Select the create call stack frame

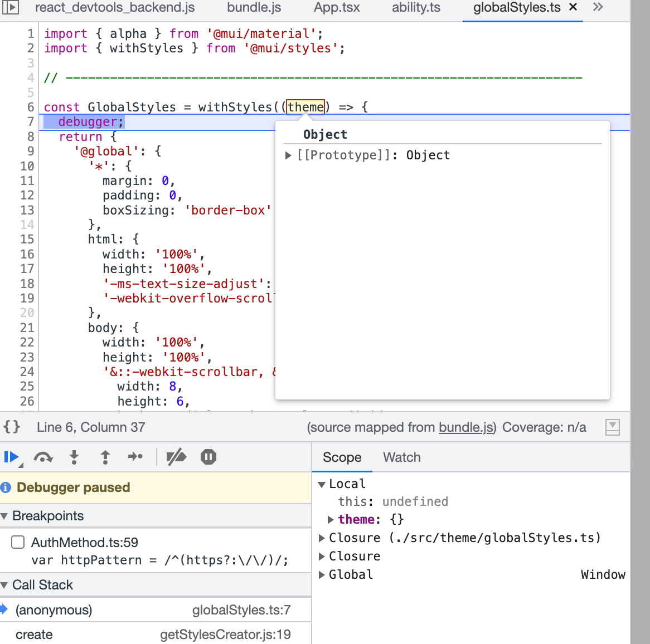point(34,635)
